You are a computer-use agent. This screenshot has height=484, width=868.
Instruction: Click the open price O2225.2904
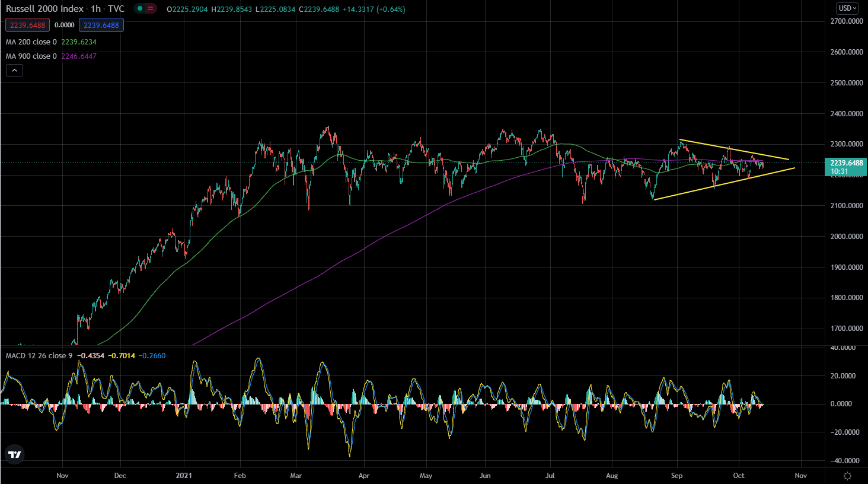click(187, 9)
